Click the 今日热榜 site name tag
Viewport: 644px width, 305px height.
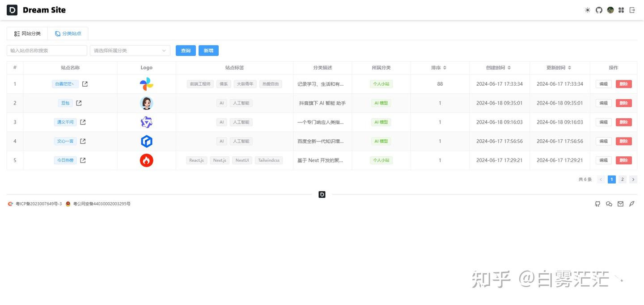[65, 160]
